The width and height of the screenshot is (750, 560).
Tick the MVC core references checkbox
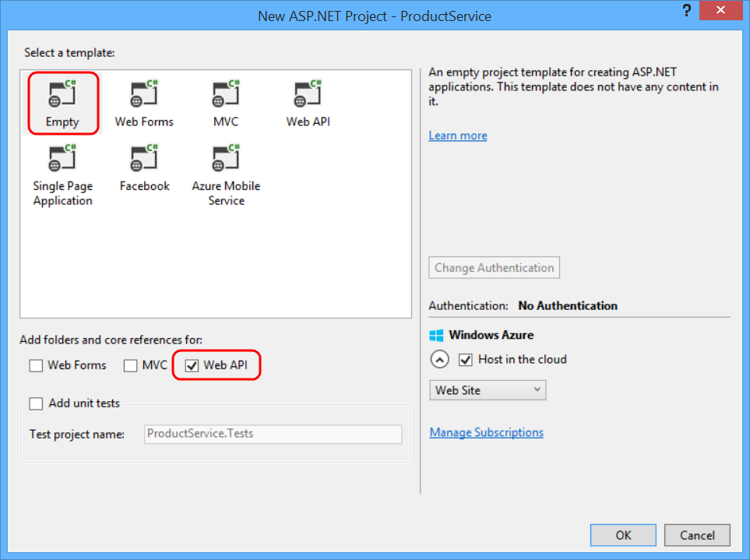click(130, 365)
